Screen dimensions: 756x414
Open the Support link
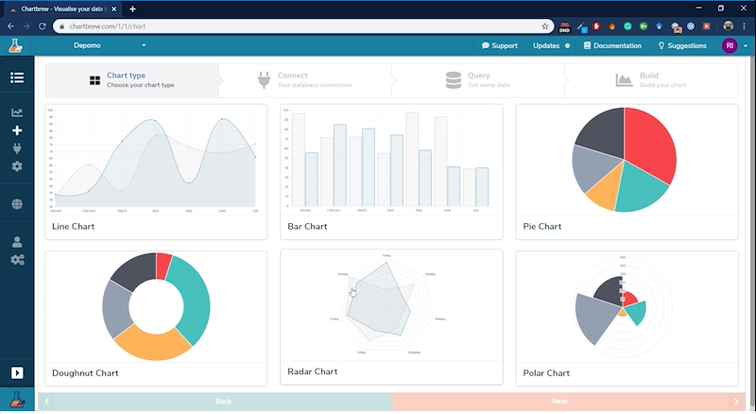[499, 45]
